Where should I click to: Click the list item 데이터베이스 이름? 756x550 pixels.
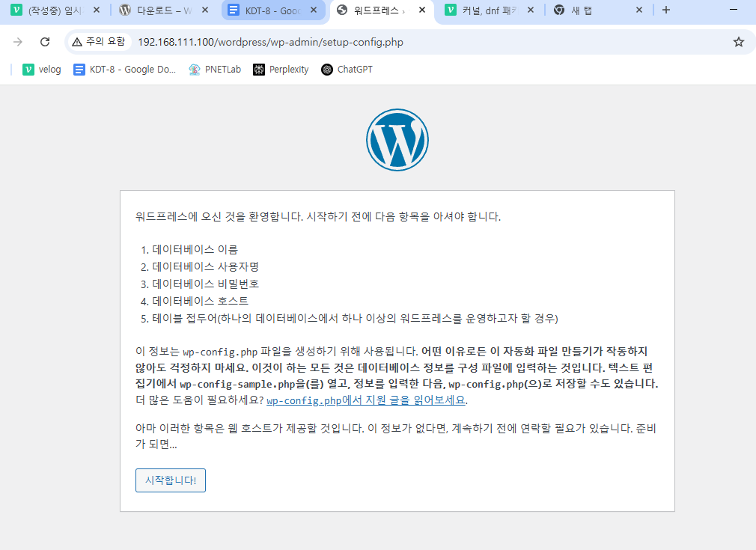(195, 249)
